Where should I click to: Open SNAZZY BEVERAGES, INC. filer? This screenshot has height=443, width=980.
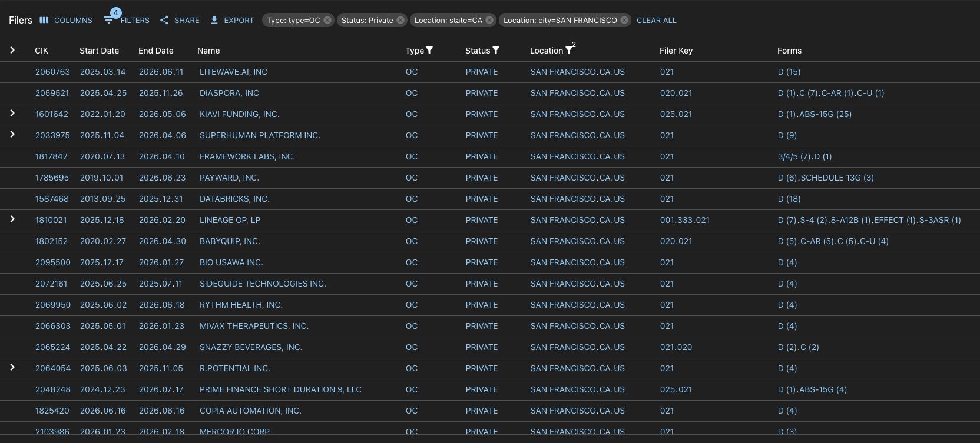coord(251,347)
